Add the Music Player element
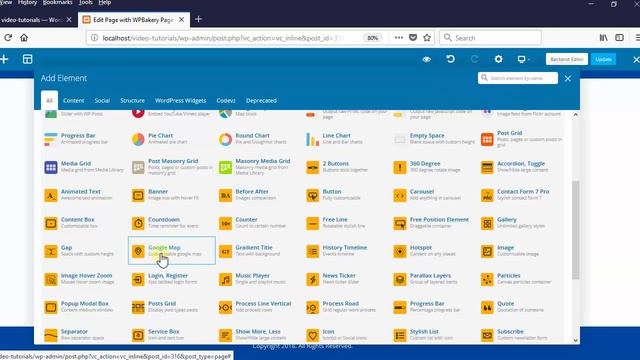This screenshot has width=640, height=360. (x=252, y=279)
